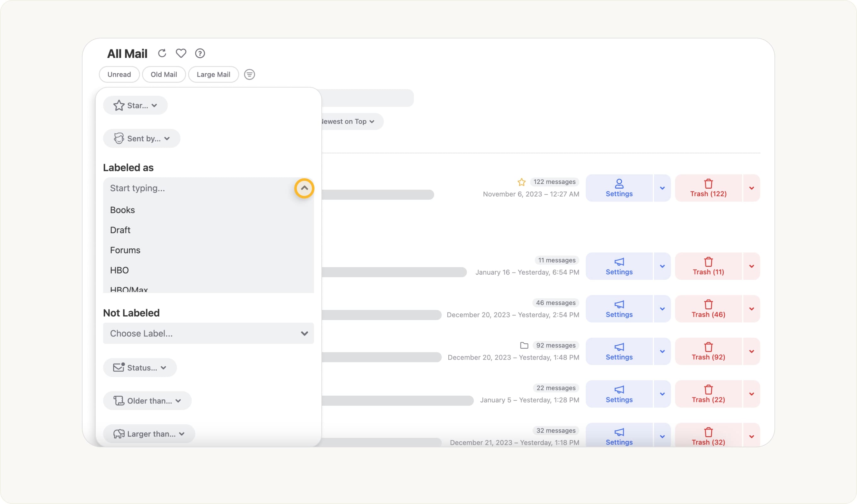
Task: Click the heart icon beside All Mail
Action: click(181, 53)
